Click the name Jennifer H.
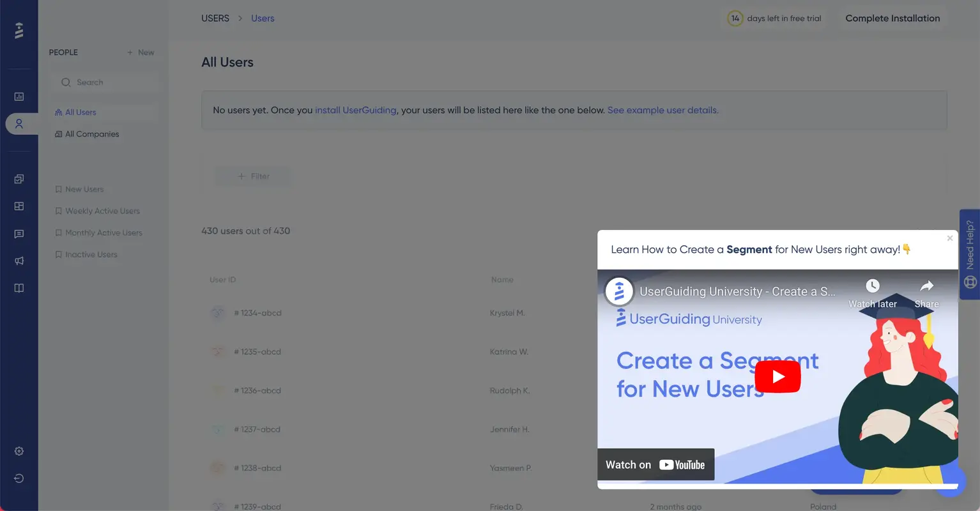This screenshot has width=980, height=511. (x=510, y=429)
